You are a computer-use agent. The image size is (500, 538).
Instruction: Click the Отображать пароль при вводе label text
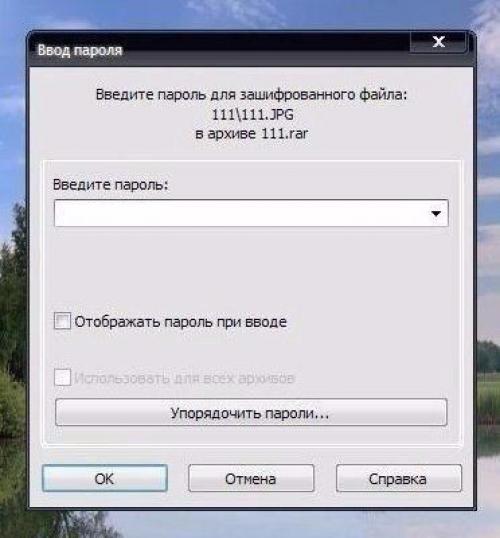coord(181,322)
